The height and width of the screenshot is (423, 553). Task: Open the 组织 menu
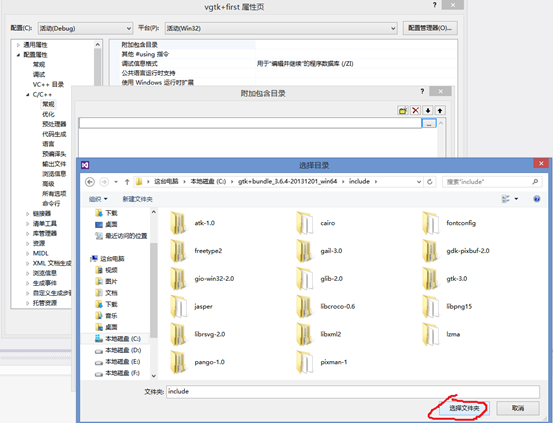click(x=98, y=199)
